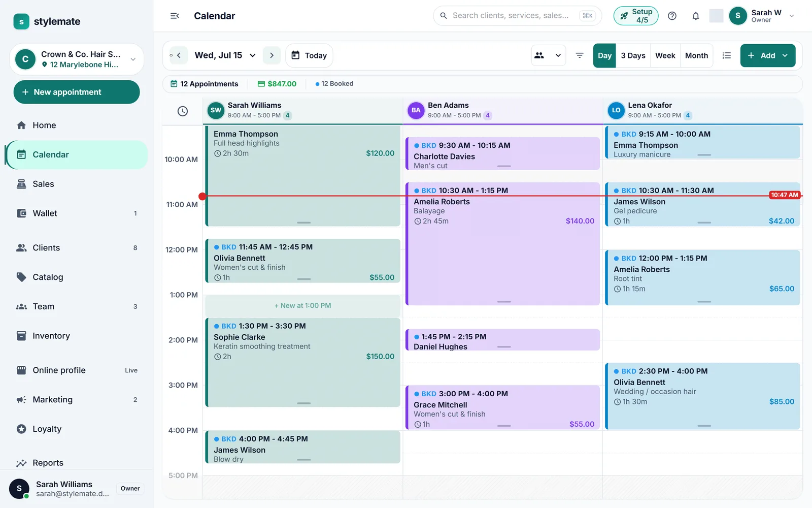The image size is (812, 508).
Task: Open Sales in the sidebar
Action: pyautogui.click(x=76, y=184)
